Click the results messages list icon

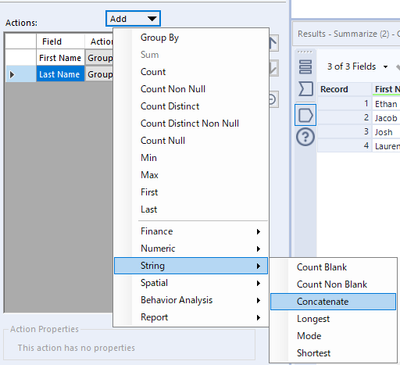(x=306, y=67)
